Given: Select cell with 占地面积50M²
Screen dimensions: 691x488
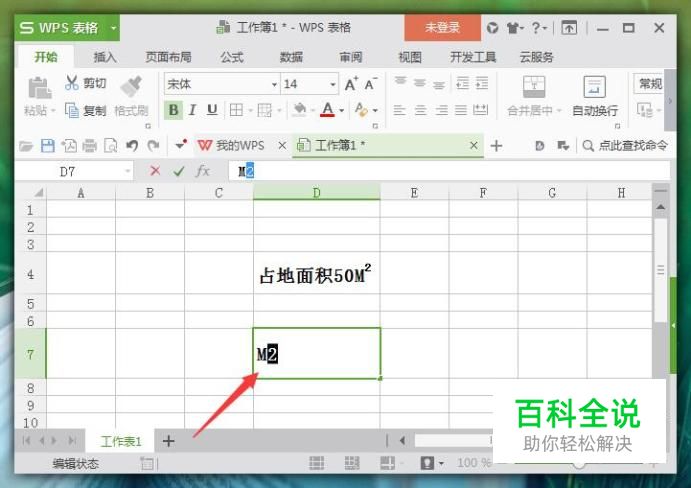Looking at the screenshot, I should 316,273.
